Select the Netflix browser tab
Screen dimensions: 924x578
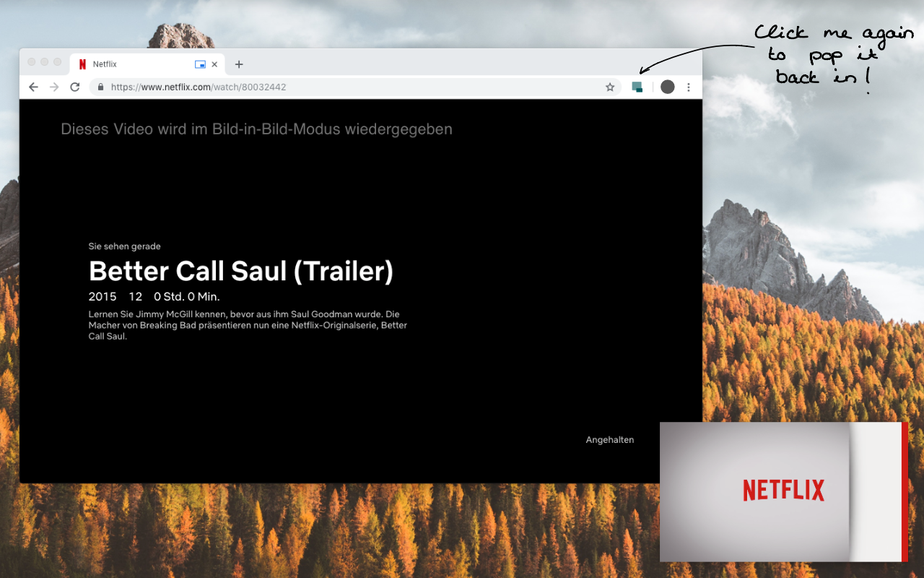[x=147, y=64]
